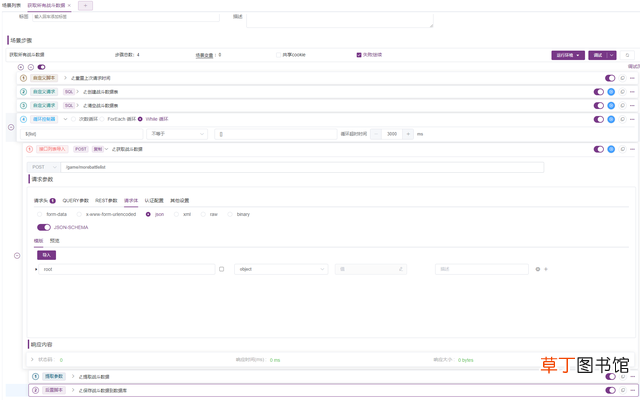Open more menu on step 2 SQL row
This screenshot has height=400, width=640.
coord(632,92)
